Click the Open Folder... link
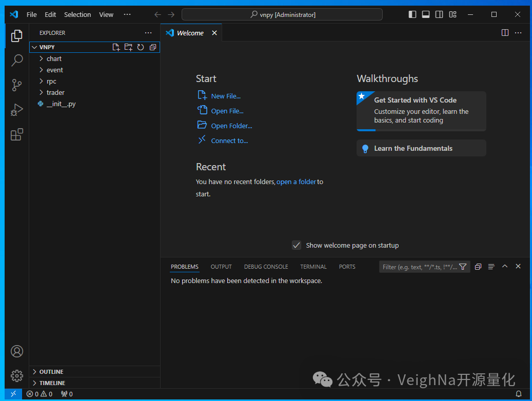 [231, 126]
